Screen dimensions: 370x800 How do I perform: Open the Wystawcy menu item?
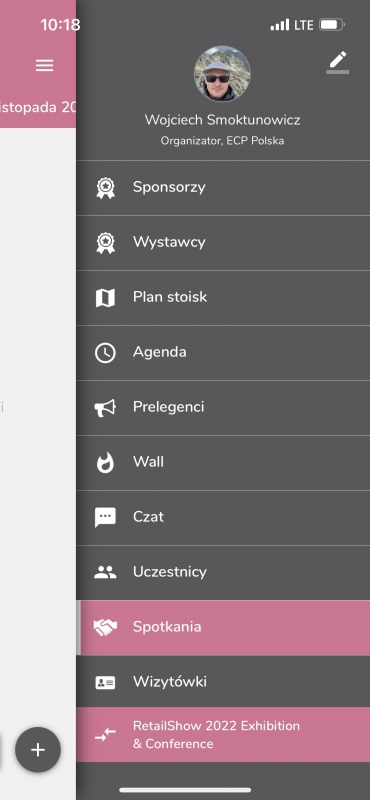click(x=223, y=243)
